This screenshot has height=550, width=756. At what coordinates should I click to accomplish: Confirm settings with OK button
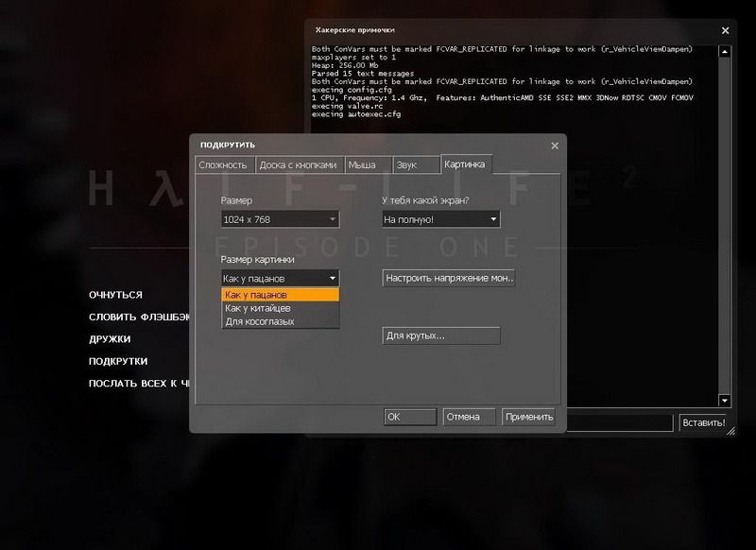tap(410, 417)
